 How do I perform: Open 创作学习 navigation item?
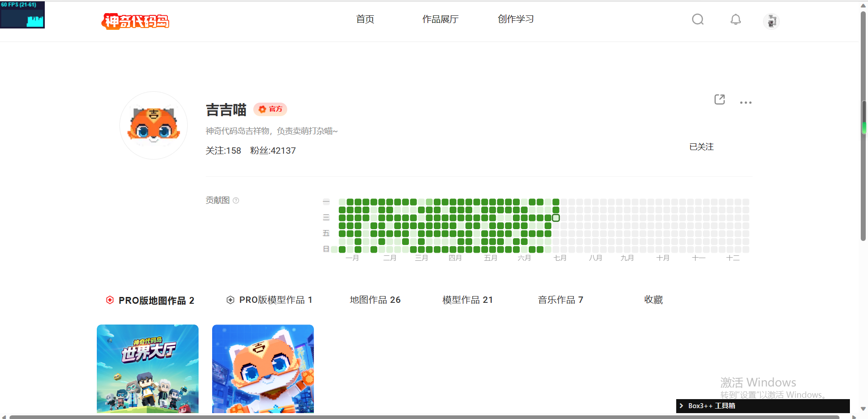(516, 19)
